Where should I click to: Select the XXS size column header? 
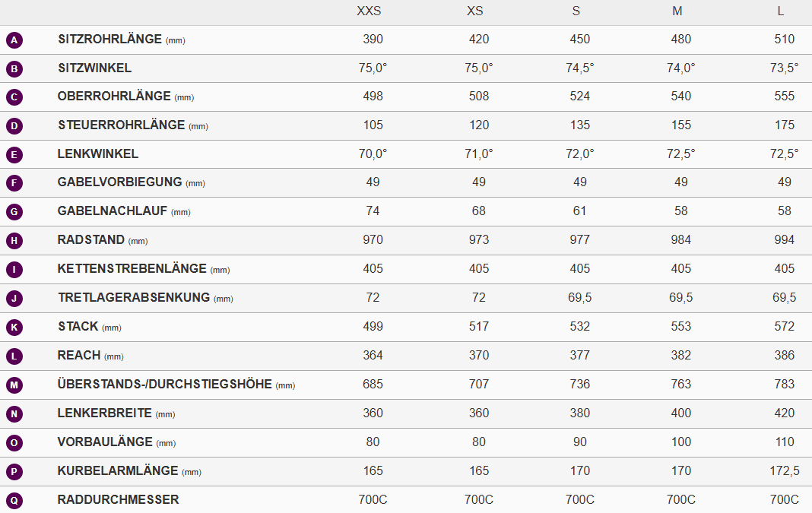click(370, 11)
